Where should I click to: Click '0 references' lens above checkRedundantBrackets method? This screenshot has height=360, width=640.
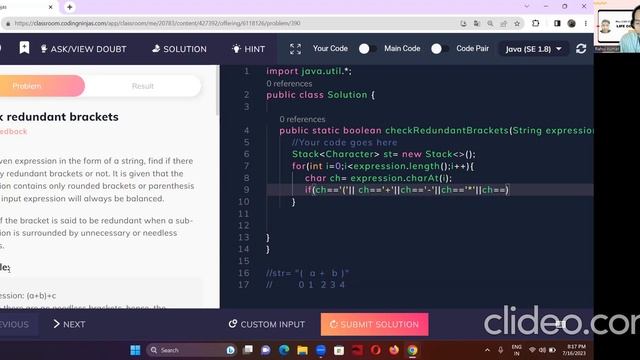coord(302,119)
